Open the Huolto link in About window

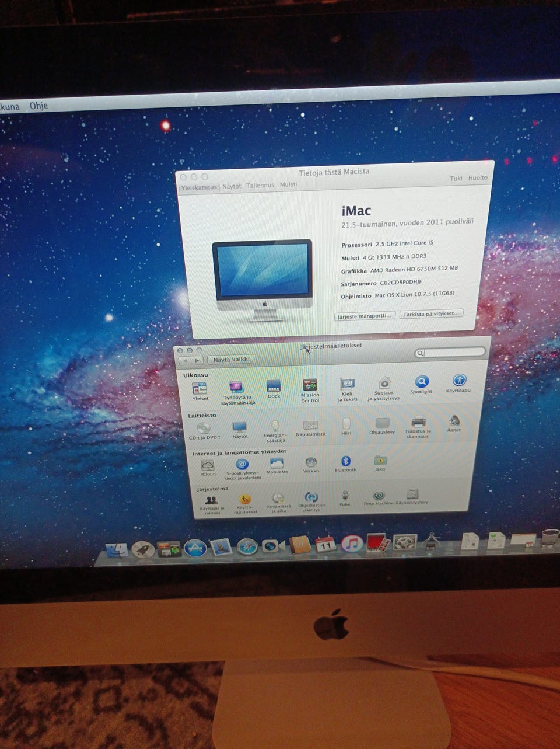coord(478,177)
